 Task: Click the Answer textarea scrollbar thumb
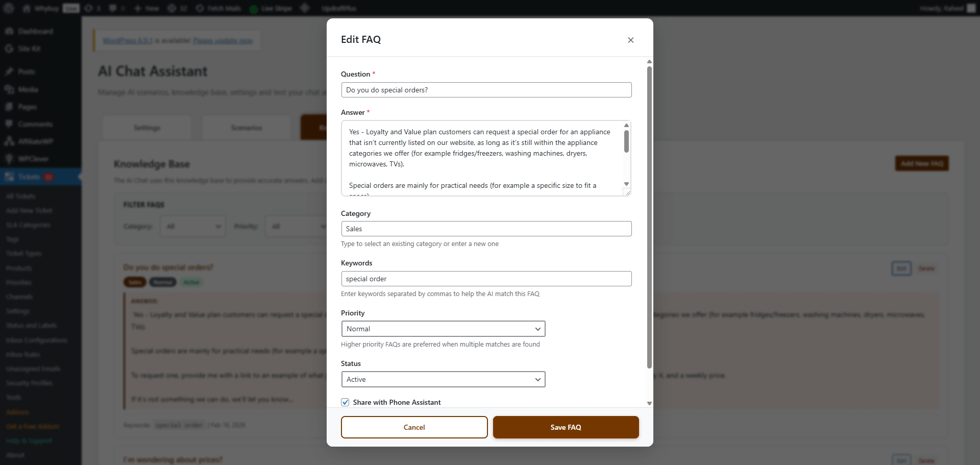point(626,141)
